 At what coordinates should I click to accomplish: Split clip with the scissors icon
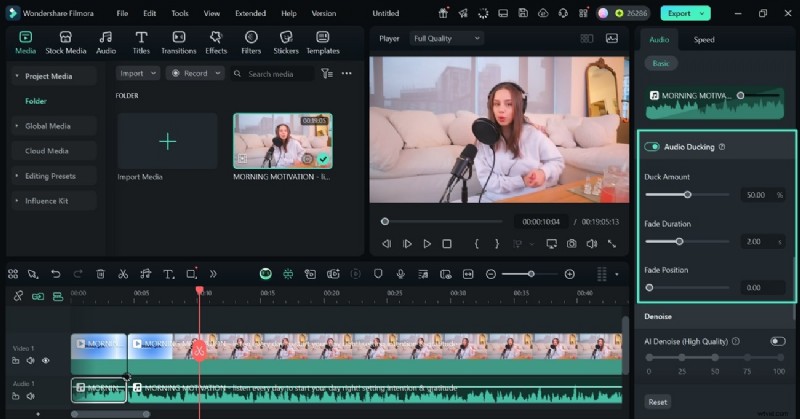(x=123, y=274)
